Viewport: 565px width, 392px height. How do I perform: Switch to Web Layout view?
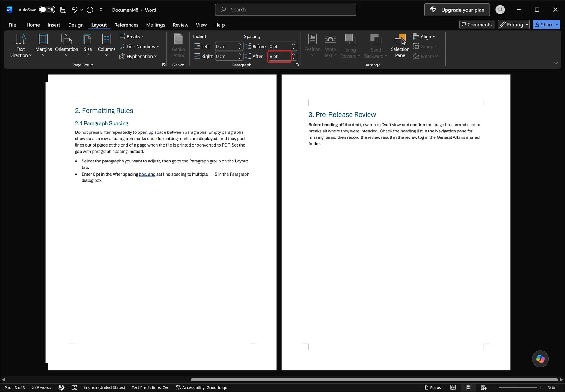[x=483, y=388]
